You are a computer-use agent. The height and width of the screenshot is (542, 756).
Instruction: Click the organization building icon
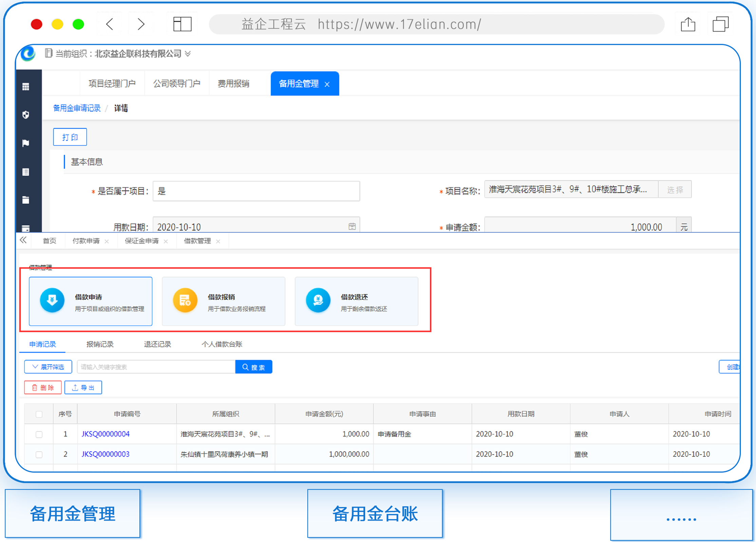(x=49, y=53)
